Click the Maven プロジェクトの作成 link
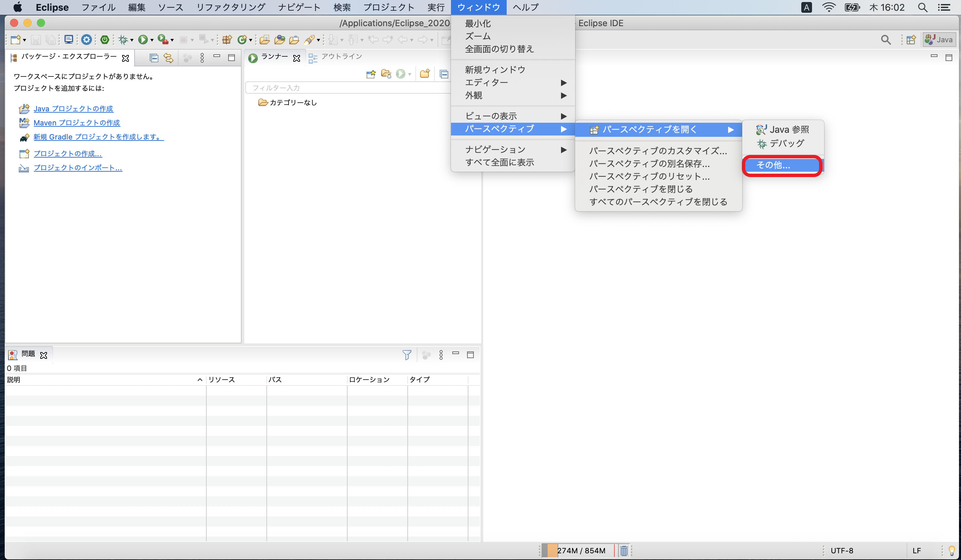 click(x=77, y=123)
